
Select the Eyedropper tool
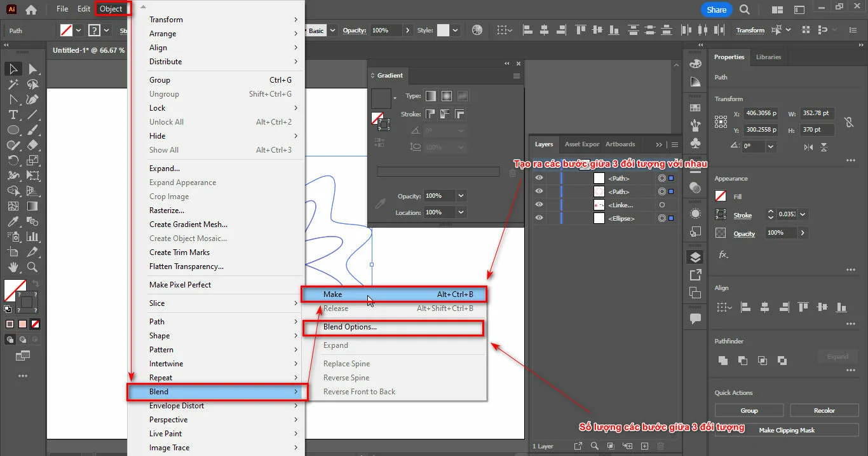click(x=13, y=221)
